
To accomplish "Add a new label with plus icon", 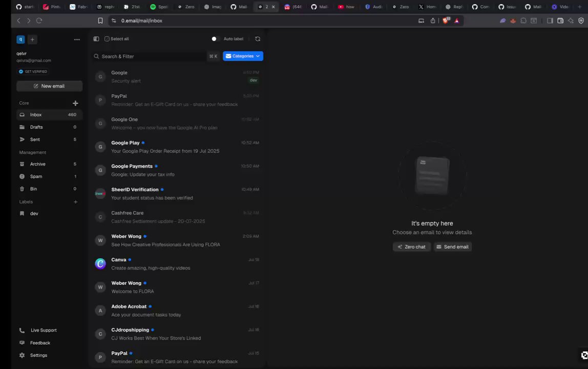I will [75, 201].
